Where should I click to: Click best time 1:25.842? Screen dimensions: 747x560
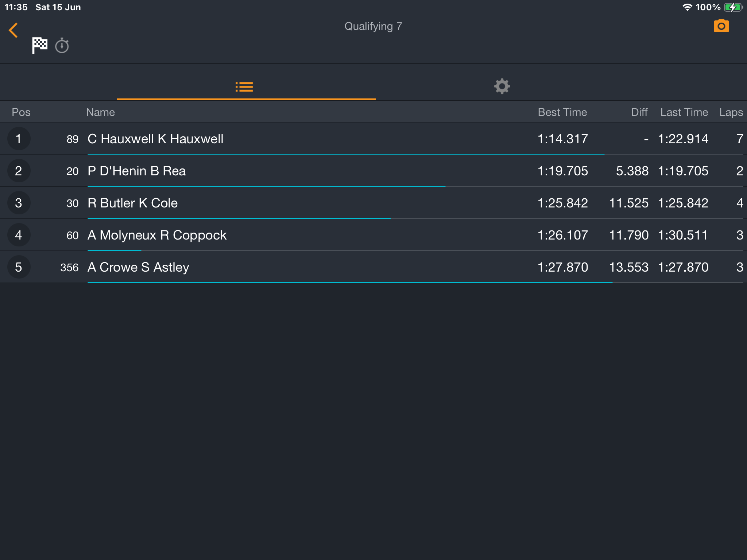click(x=562, y=203)
